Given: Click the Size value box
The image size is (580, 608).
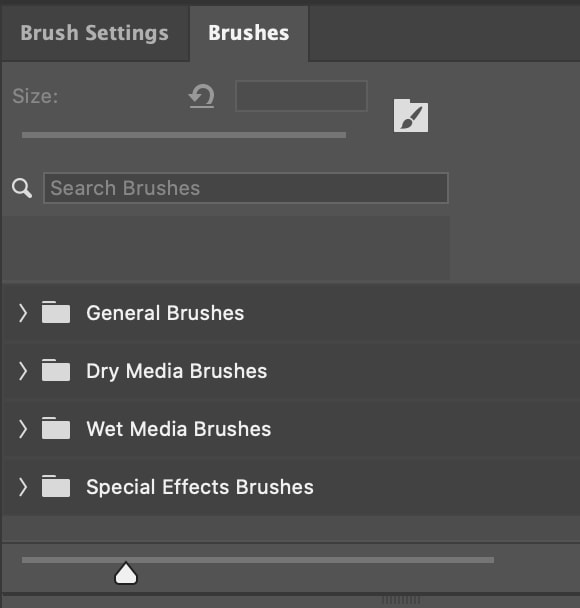Looking at the screenshot, I should [x=301, y=96].
